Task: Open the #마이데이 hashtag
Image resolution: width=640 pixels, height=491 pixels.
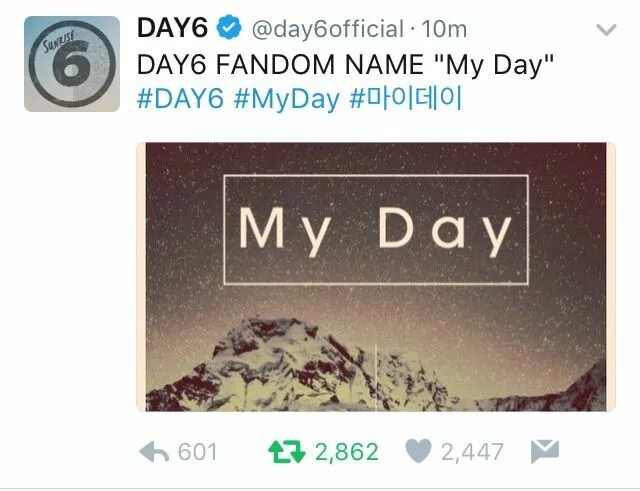Action: point(406,98)
